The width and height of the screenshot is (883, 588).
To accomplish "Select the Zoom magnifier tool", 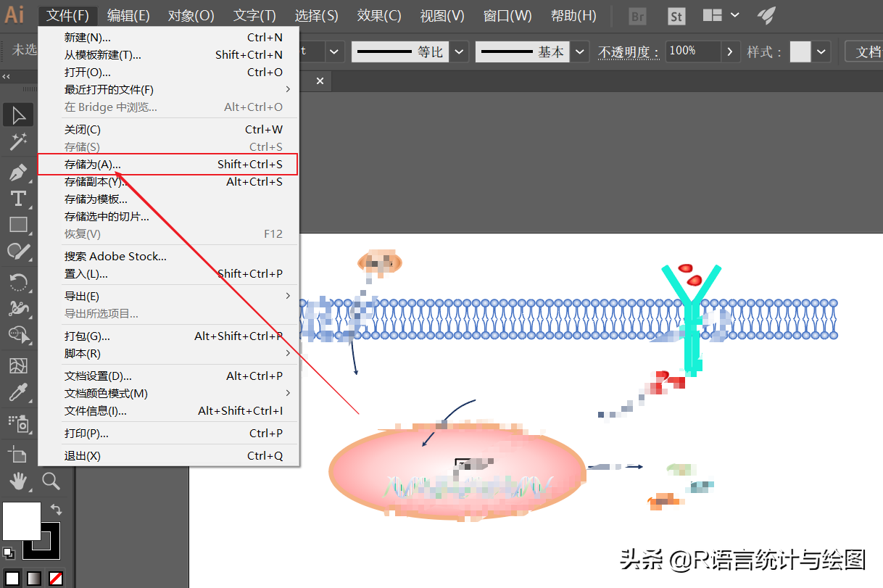I will point(51,480).
